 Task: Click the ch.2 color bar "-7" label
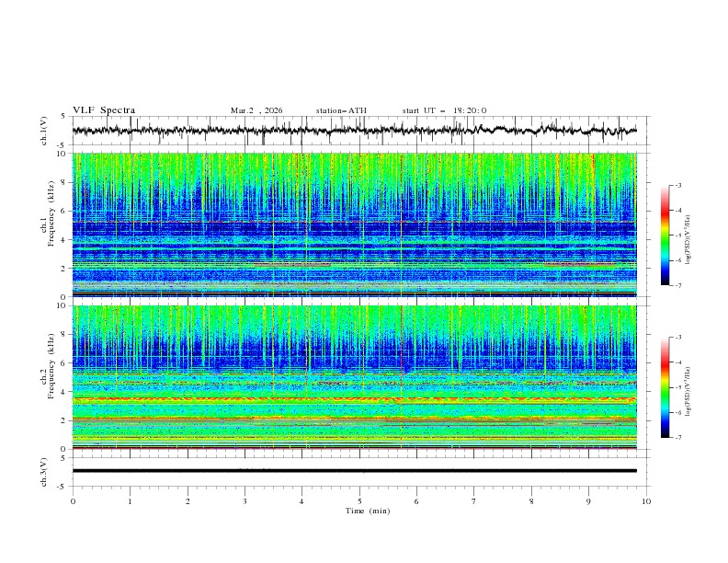click(678, 438)
